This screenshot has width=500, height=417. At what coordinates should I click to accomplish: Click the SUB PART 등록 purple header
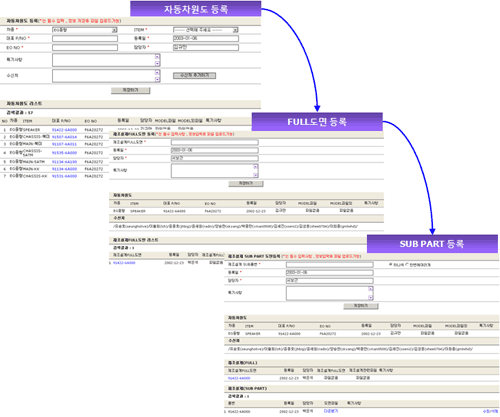point(432,244)
